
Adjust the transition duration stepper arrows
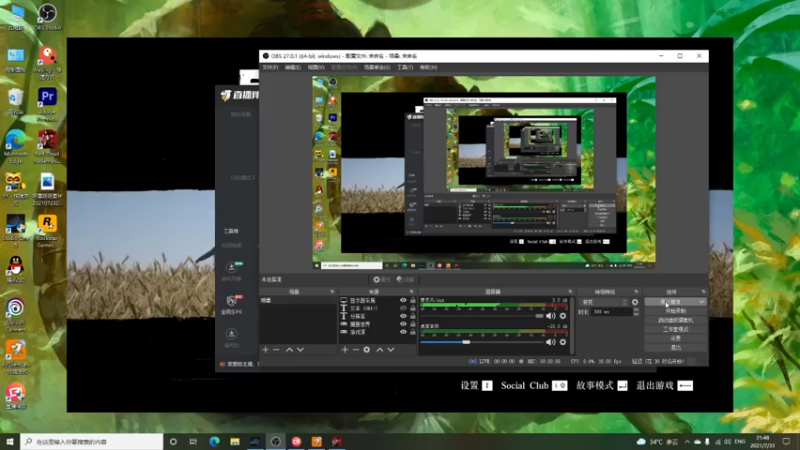tap(636, 312)
